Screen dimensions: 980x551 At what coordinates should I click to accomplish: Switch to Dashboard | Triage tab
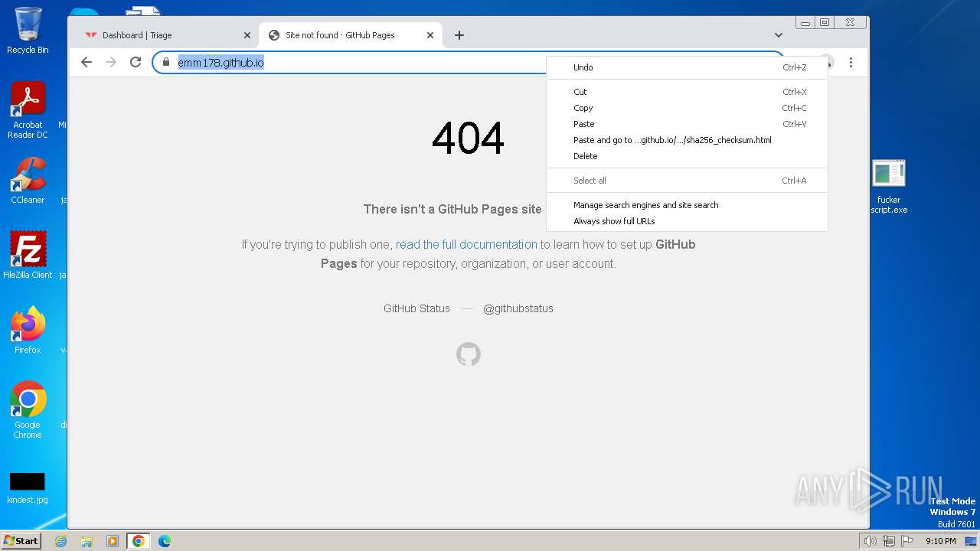pos(167,35)
